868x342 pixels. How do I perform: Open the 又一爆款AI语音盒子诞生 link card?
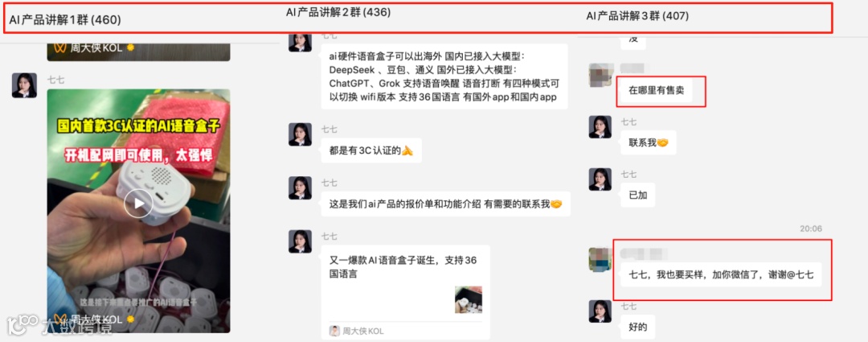tap(405, 292)
